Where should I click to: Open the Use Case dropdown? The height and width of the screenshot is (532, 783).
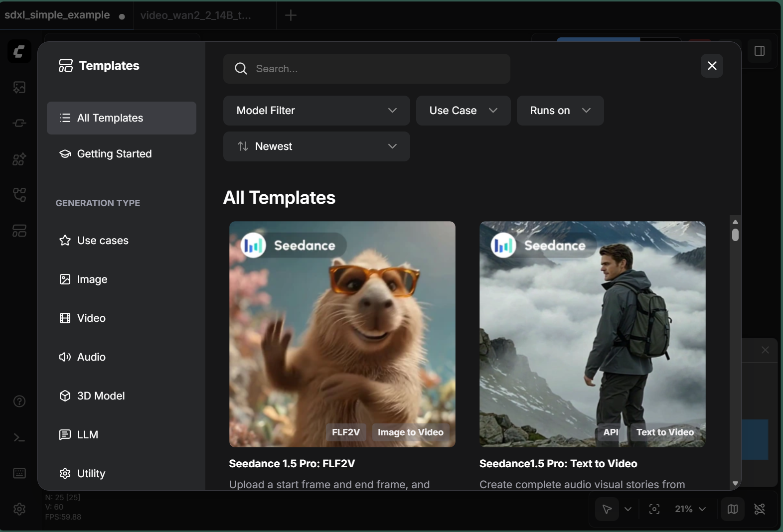pyautogui.click(x=463, y=111)
